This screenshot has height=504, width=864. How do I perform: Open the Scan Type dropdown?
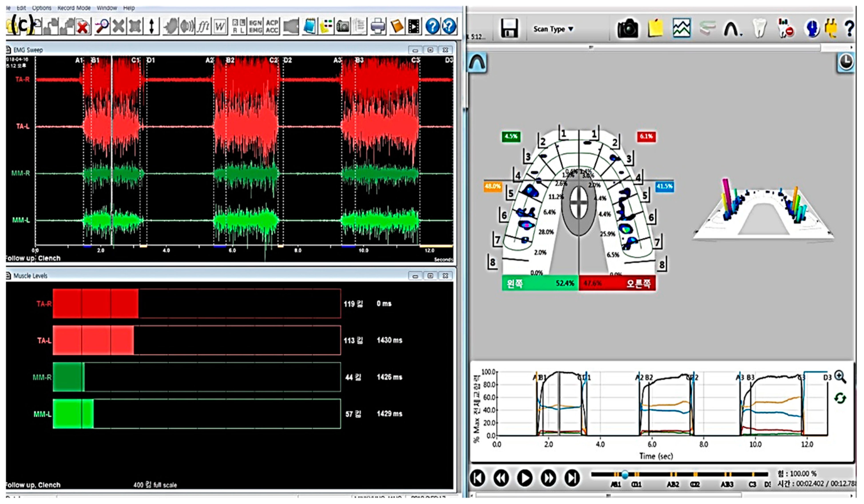point(553,29)
